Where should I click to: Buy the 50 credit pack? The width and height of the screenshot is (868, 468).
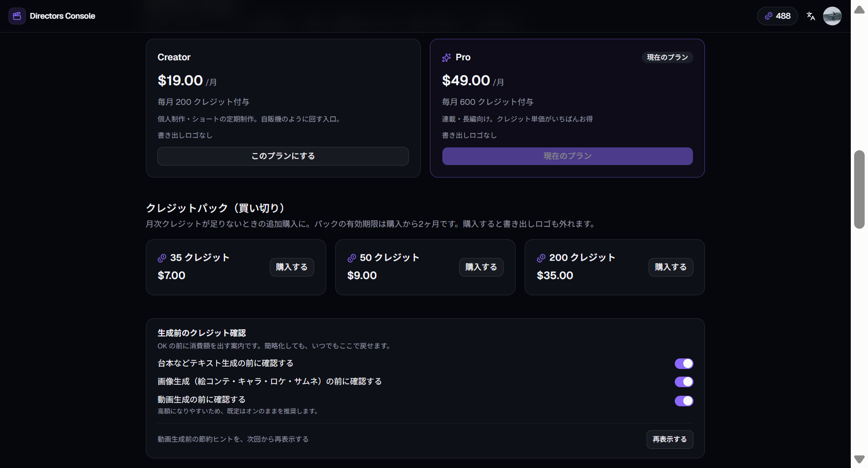tap(481, 267)
